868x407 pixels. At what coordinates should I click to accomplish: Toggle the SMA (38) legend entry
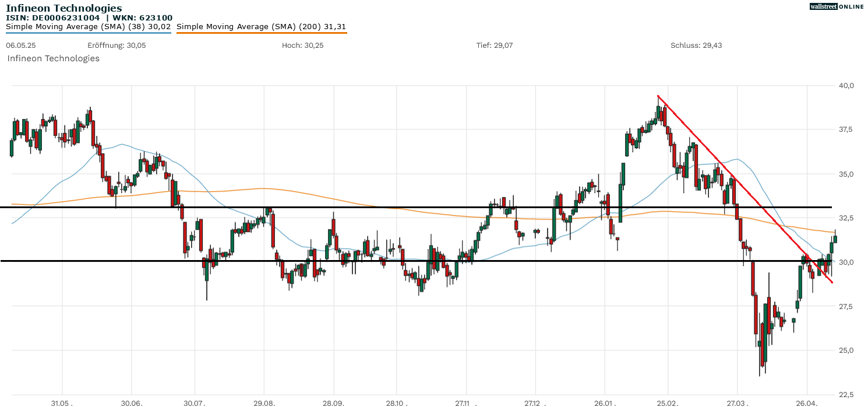pyautogui.click(x=89, y=27)
